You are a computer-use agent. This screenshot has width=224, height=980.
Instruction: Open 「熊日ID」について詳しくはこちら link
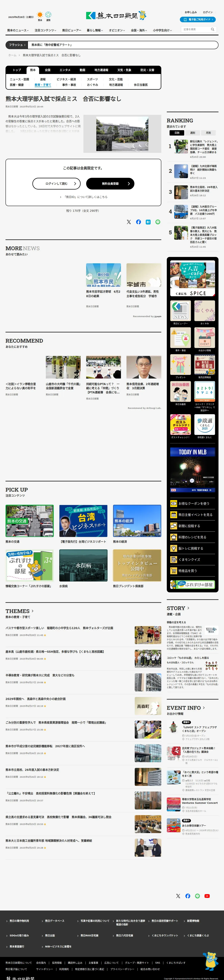point(84,197)
